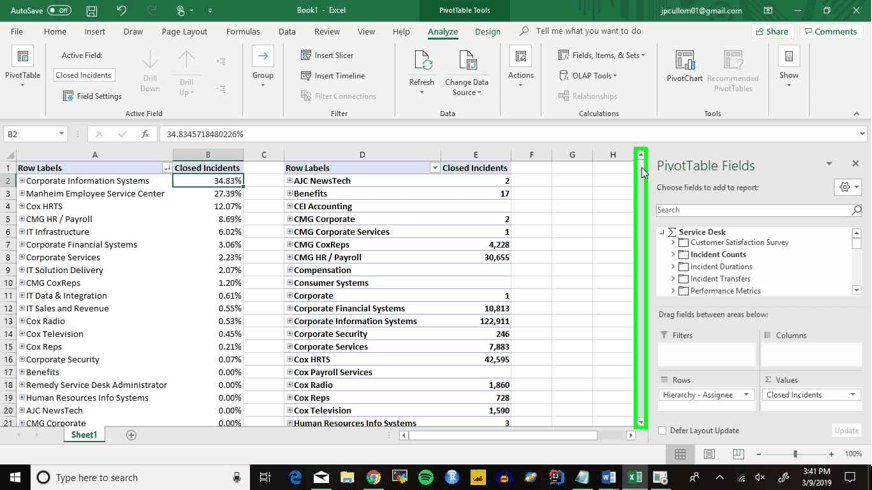Click zoom in plus button

tap(831, 454)
